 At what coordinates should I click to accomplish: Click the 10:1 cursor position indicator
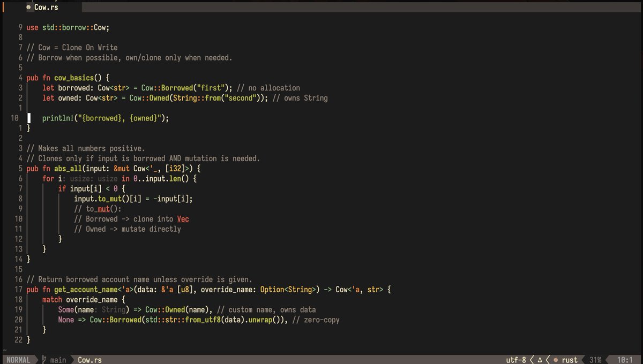[625, 360]
